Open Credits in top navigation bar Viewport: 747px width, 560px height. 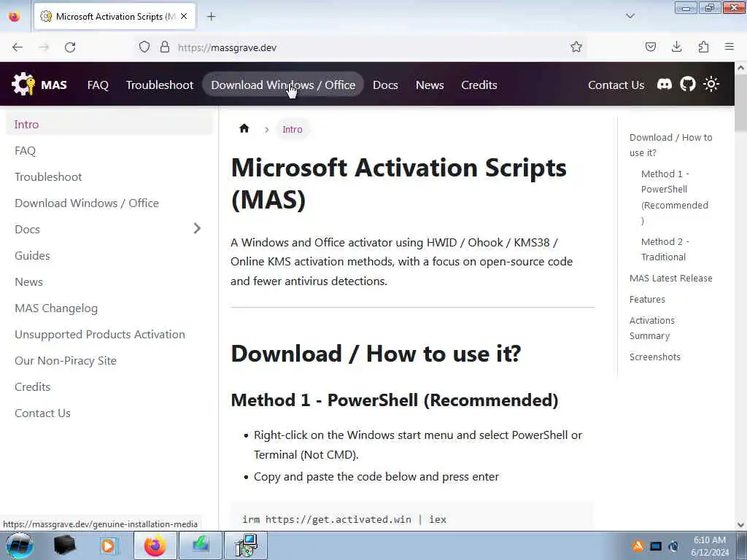[479, 85]
